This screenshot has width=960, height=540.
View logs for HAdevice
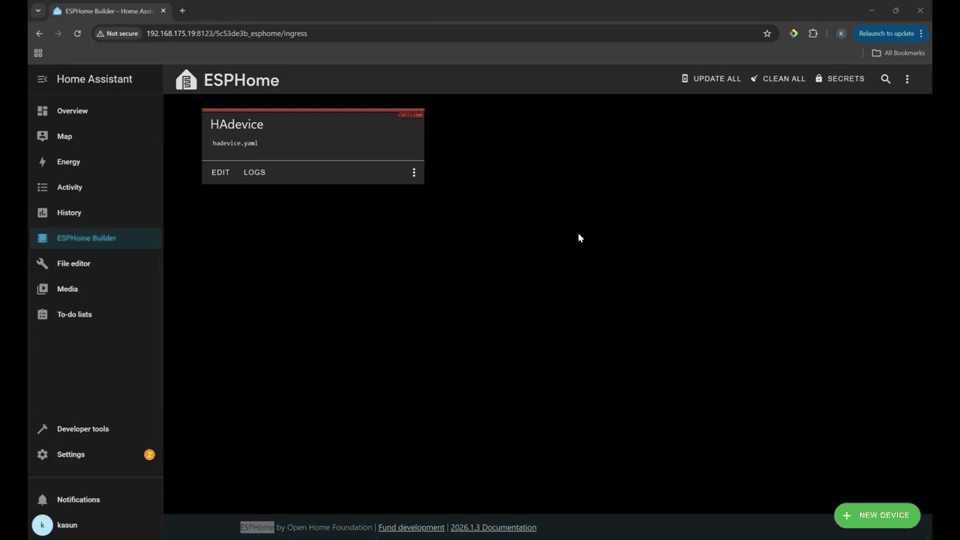(254, 172)
